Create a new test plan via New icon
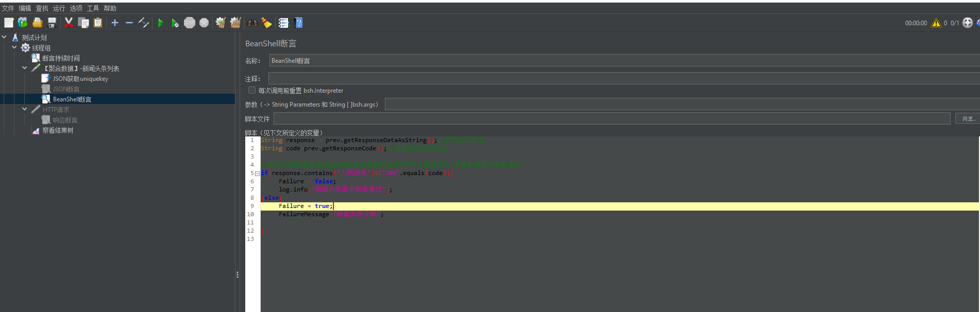Screen dimensions: 980x312 [x=9, y=23]
